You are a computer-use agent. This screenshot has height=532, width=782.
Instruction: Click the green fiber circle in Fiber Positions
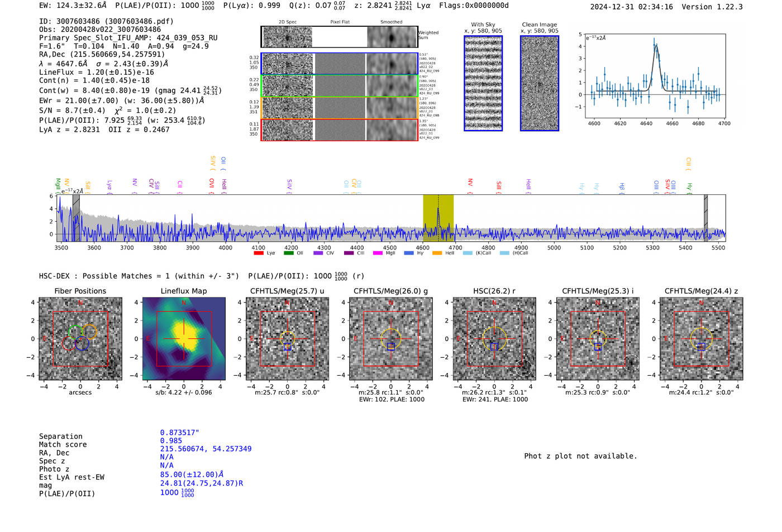point(75,332)
